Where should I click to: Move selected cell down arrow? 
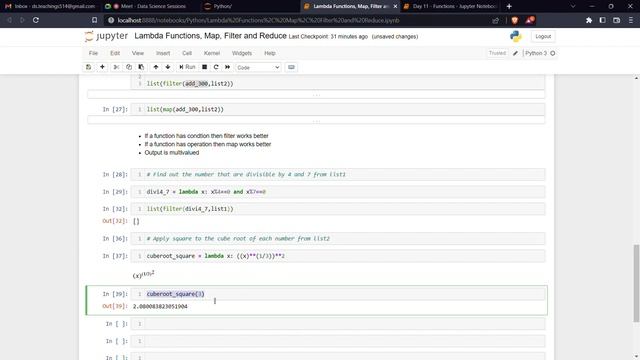[x=168, y=67]
